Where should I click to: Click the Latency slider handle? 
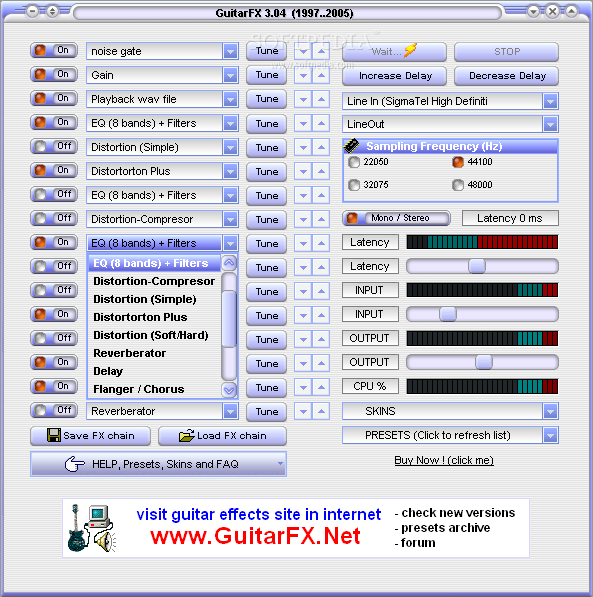coord(477,266)
